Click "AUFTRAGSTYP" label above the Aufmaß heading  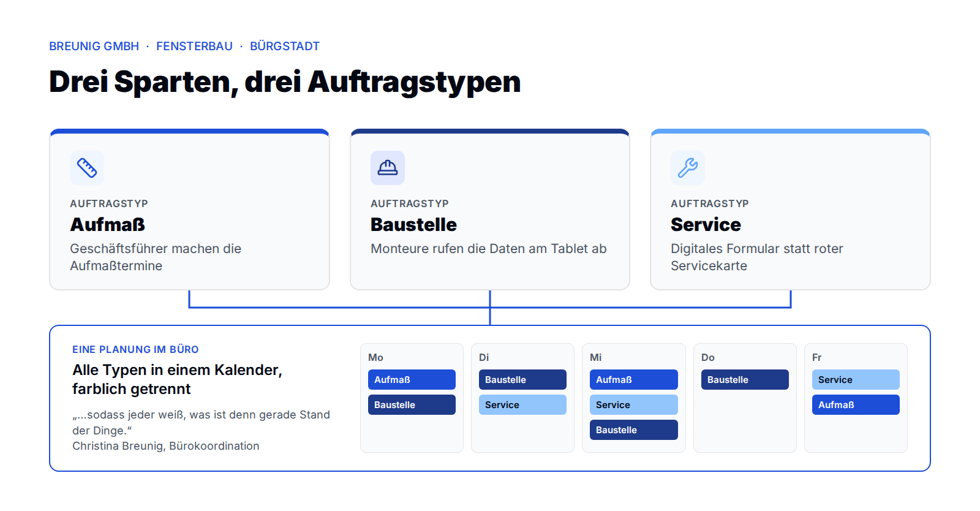[109, 203]
